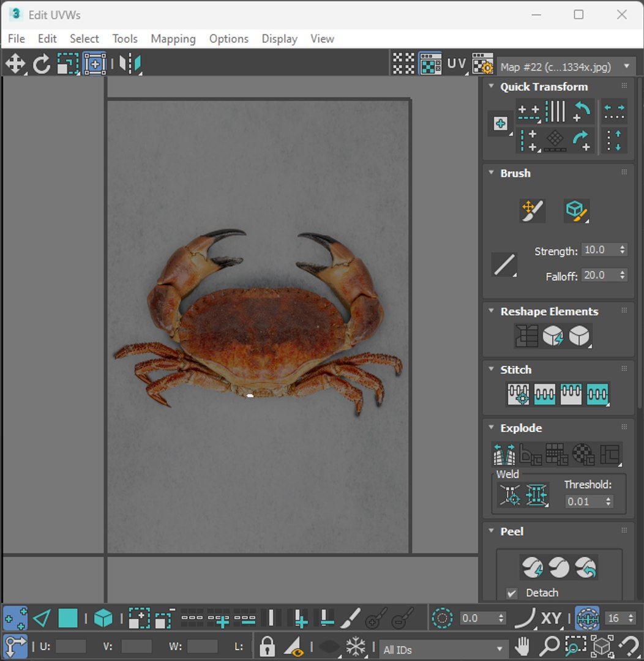The height and width of the screenshot is (661, 644).
Task: Click Align Horizontally to Pivot icon
Action: (x=529, y=112)
